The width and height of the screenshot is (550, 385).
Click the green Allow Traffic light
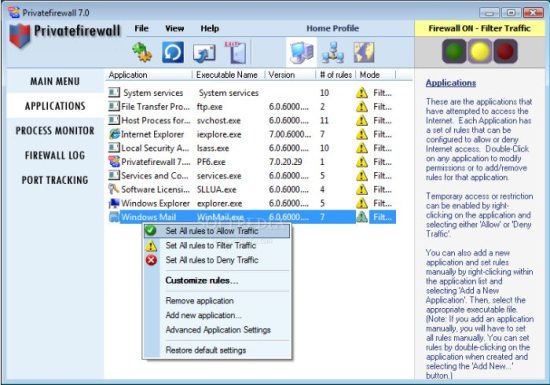click(x=454, y=51)
